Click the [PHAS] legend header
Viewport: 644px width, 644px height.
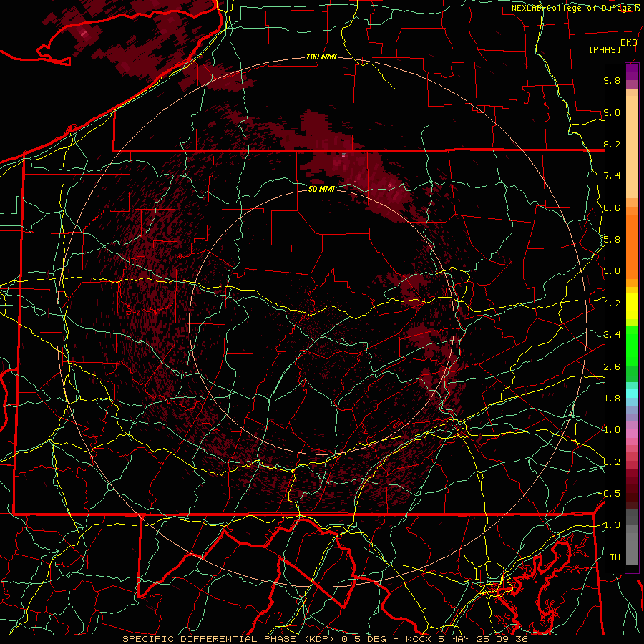[x=605, y=49]
